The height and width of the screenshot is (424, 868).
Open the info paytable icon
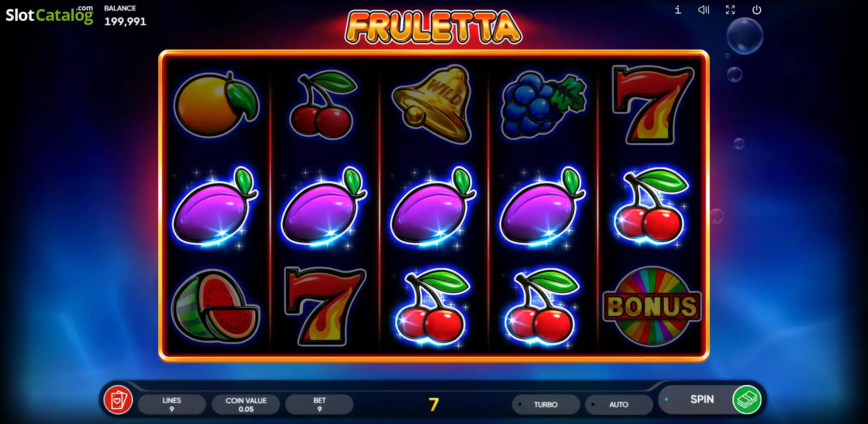click(678, 10)
